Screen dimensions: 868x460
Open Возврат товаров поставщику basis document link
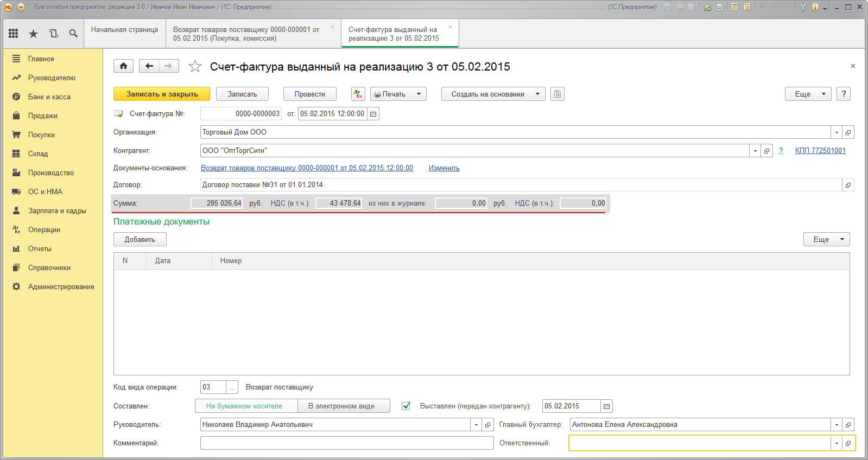pos(307,168)
